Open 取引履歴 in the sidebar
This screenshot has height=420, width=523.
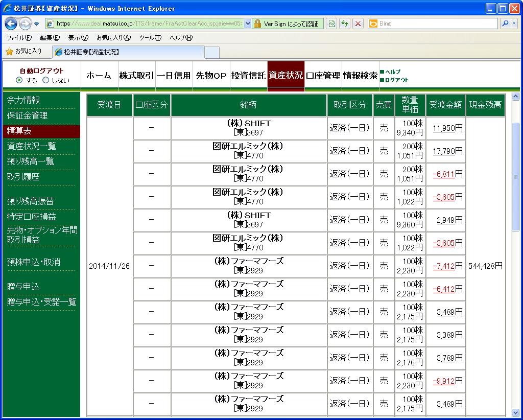click(23, 177)
